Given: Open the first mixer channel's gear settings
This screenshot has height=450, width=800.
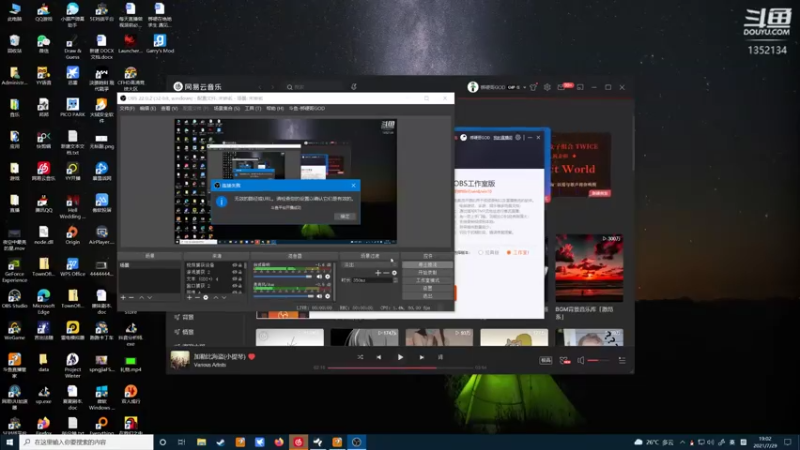Looking at the screenshot, I should pos(328,277).
